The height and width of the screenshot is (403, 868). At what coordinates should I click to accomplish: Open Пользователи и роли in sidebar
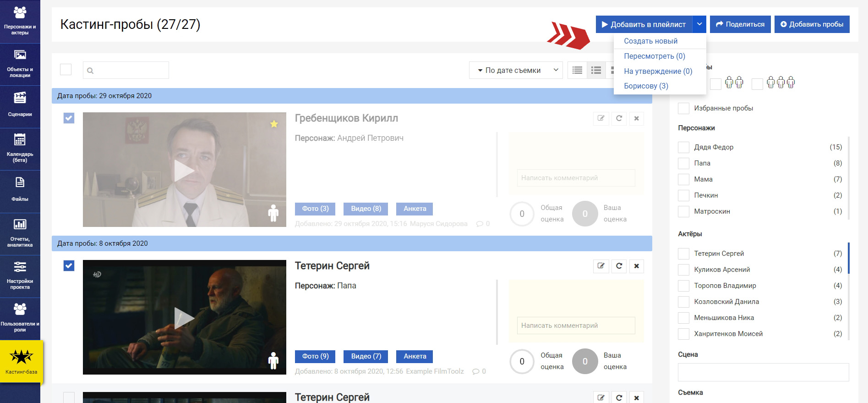[x=20, y=319]
